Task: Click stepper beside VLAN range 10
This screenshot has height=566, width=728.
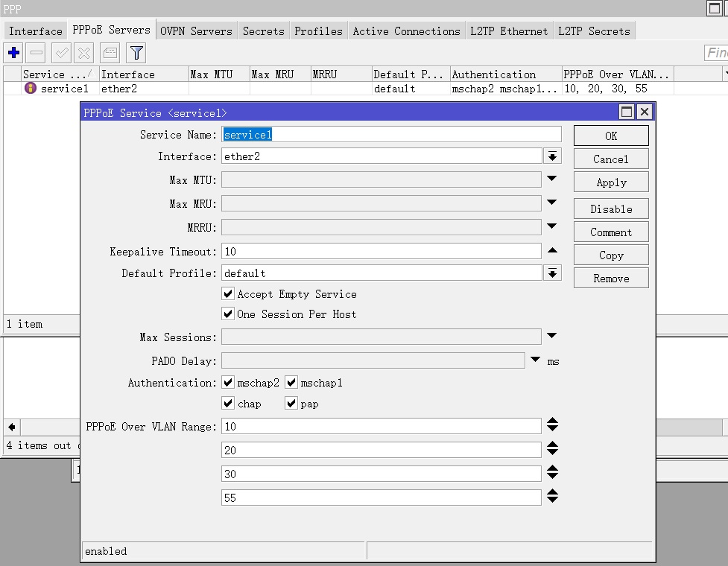Action: (552, 425)
